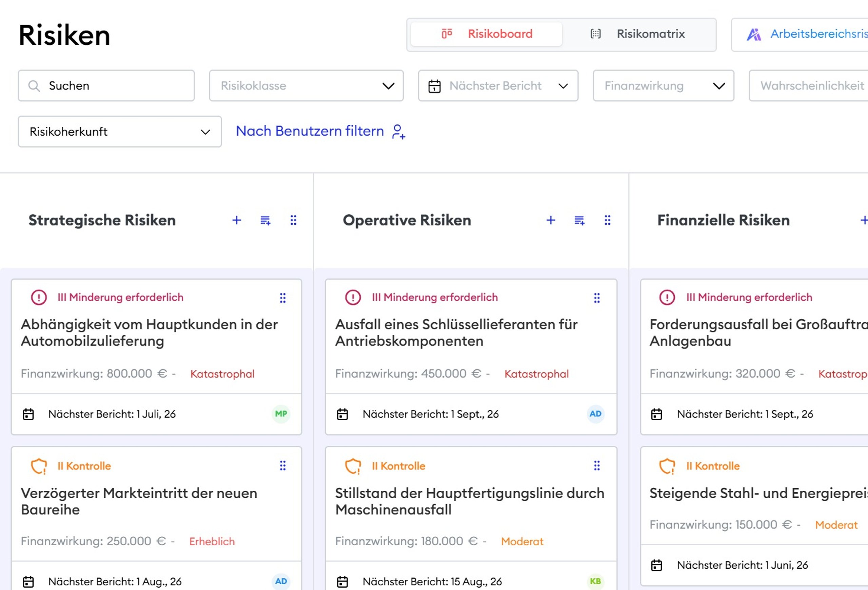Image resolution: width=868 pixels, height=590 pixels.
Task: Add a risk to Operative Risiken column
Action: tap(551, 220)
